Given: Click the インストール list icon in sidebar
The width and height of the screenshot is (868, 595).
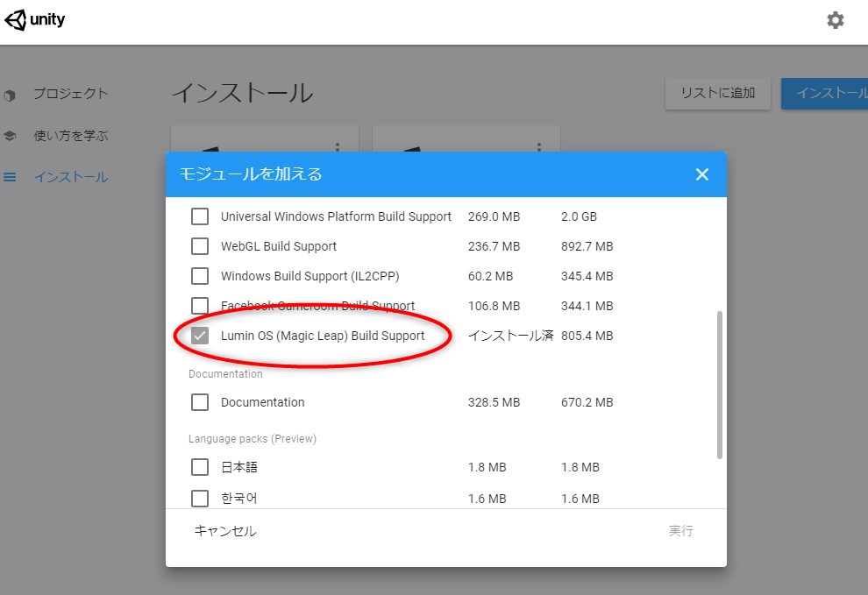Looking at the screenshot, I should (10, 177).
